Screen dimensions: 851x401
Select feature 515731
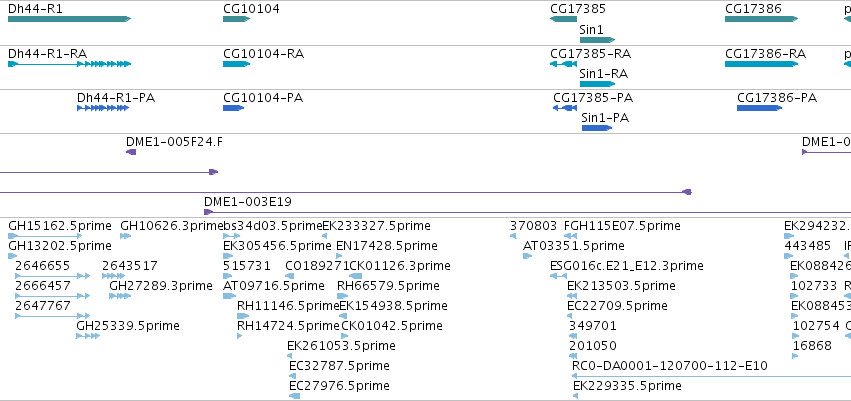coord(228,276)
